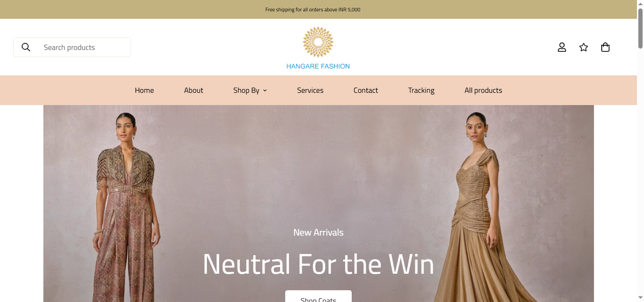The image size is (644, 302).
Task: Go to the Home page
Action: click(144, 90)
